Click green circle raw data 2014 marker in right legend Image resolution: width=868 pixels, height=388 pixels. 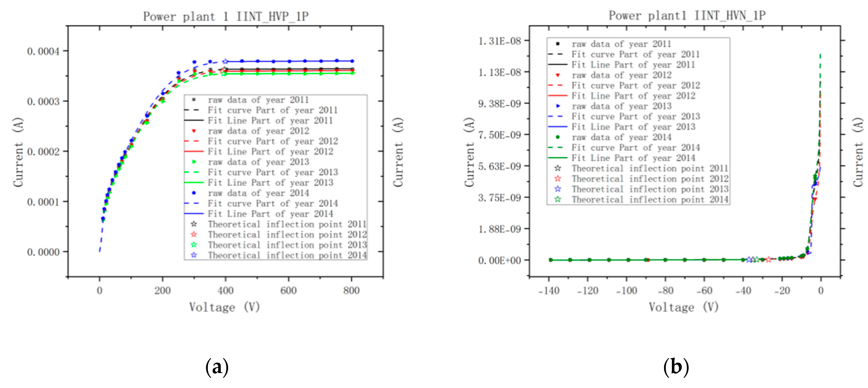(558, 137)
